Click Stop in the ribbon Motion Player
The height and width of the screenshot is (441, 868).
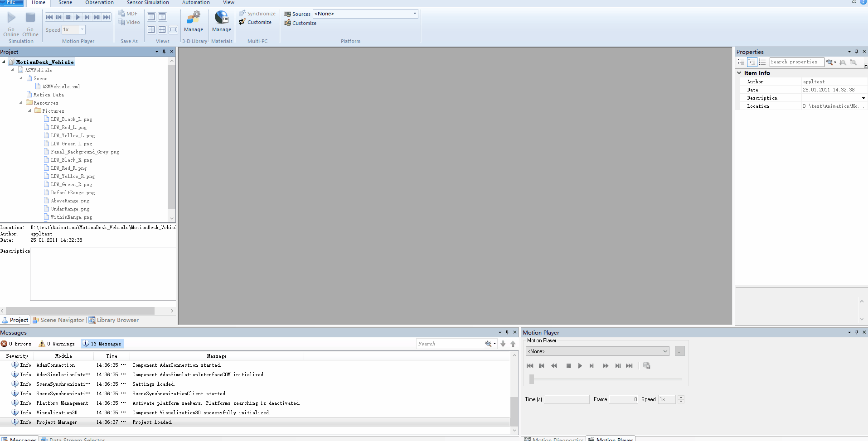pos(68,17)
